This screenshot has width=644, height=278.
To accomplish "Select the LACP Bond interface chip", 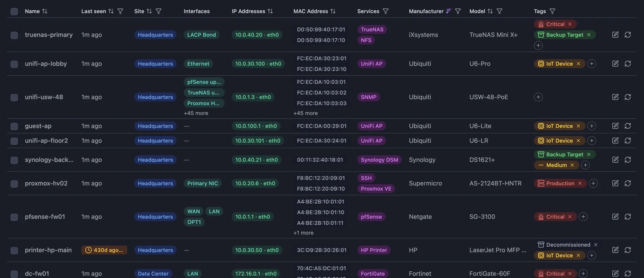I will pyautogui.click(x=202, y=35).
